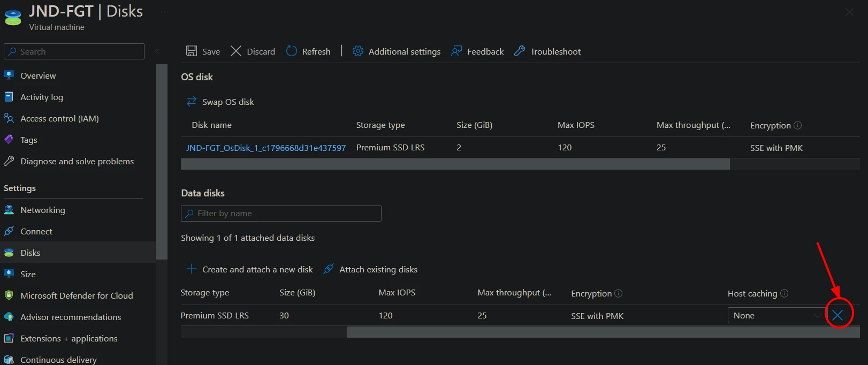The image size is (868, 365).
Task: Select Diagnose and solve problems
Action: pyautogui.click(x=78, y=161)
